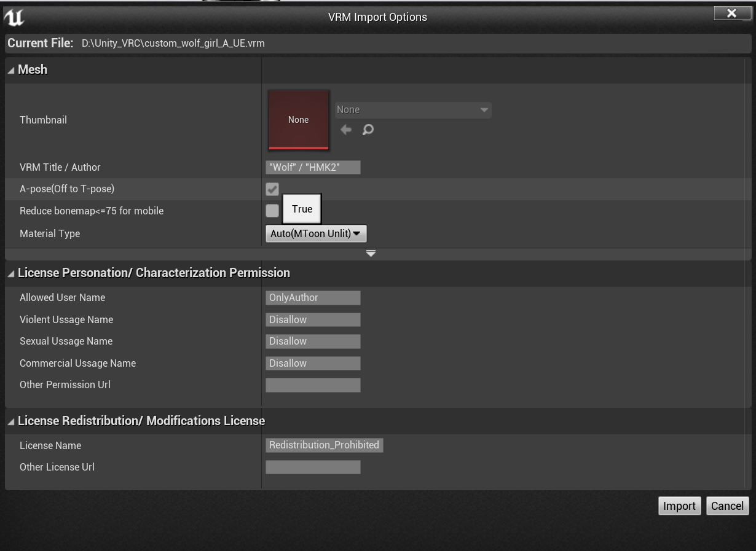
Task: Toggle the A-pose (Off to T-pose) checkbox
Action: pyautogui.click(x=272, y=189)
